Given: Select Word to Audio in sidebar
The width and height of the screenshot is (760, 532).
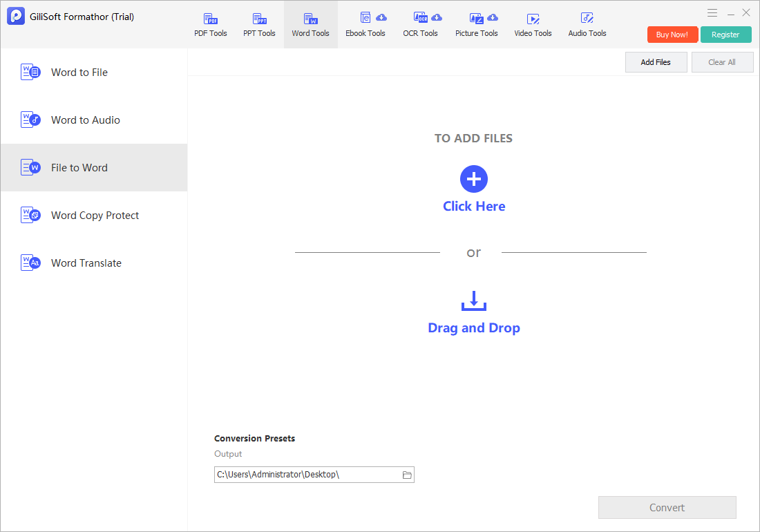Looking at the screenshot, I should click(94, 120).
